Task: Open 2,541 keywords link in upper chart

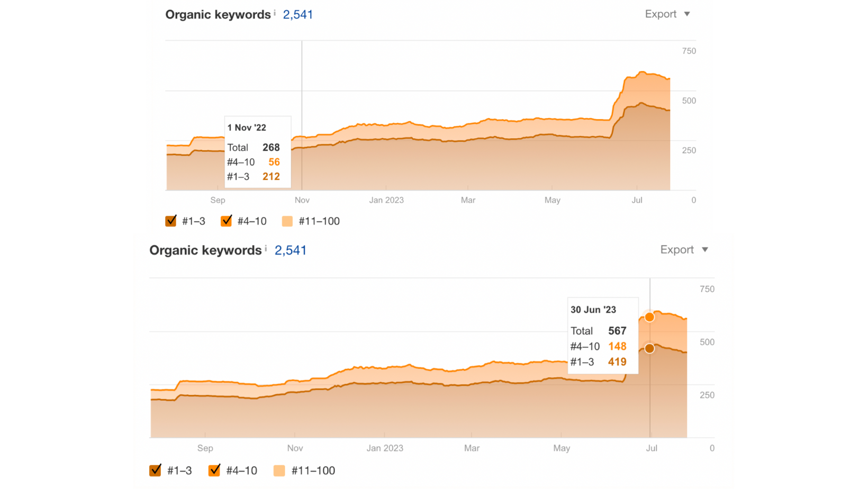Action: [x=298, y=15]
